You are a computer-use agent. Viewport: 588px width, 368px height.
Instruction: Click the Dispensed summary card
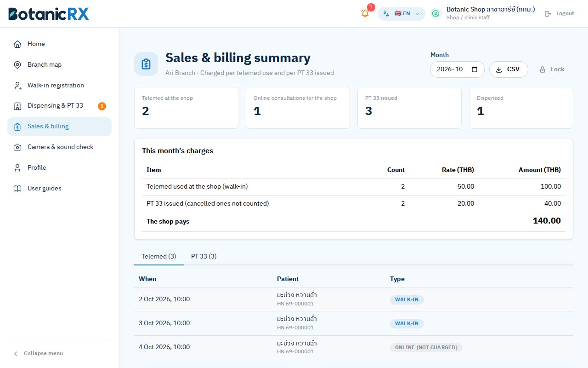click(x=521, y=108)
